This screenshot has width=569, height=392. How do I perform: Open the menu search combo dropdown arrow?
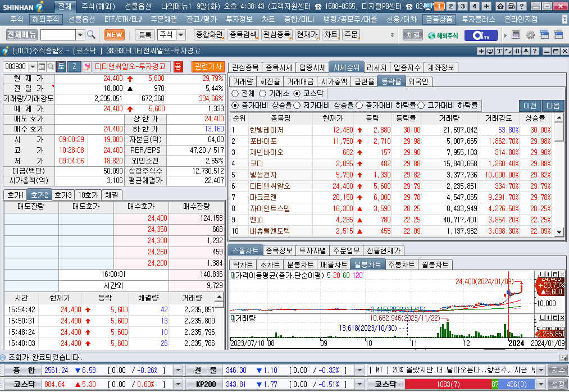(80, 35)
